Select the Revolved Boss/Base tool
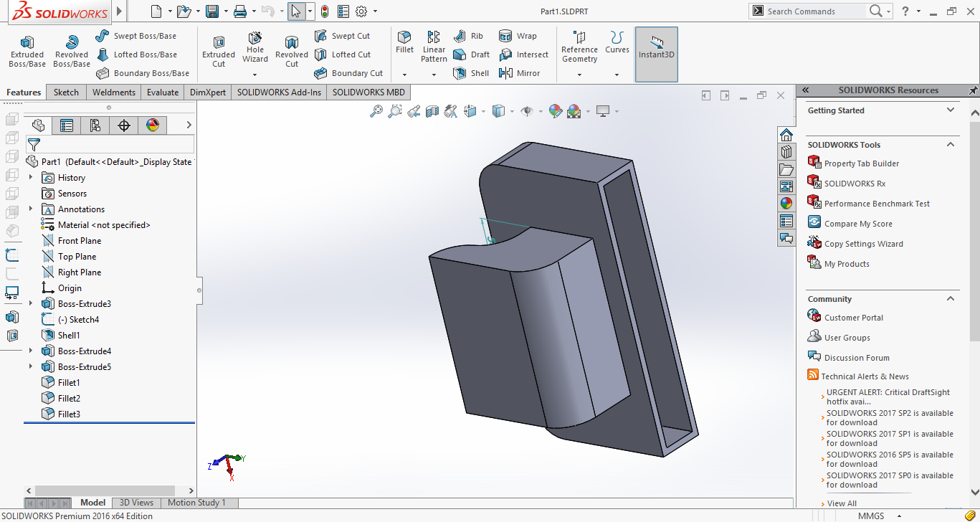Image resolution: width=980 pixels, height=522 pixels. (x=72, y=52)
